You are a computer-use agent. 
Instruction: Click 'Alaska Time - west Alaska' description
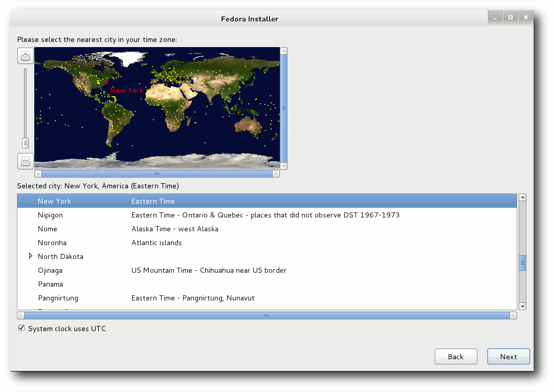click(175, 229)
